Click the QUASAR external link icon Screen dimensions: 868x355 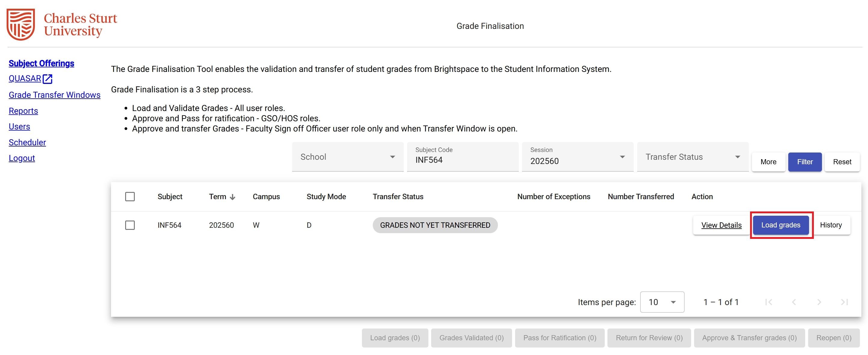(48, 79)
